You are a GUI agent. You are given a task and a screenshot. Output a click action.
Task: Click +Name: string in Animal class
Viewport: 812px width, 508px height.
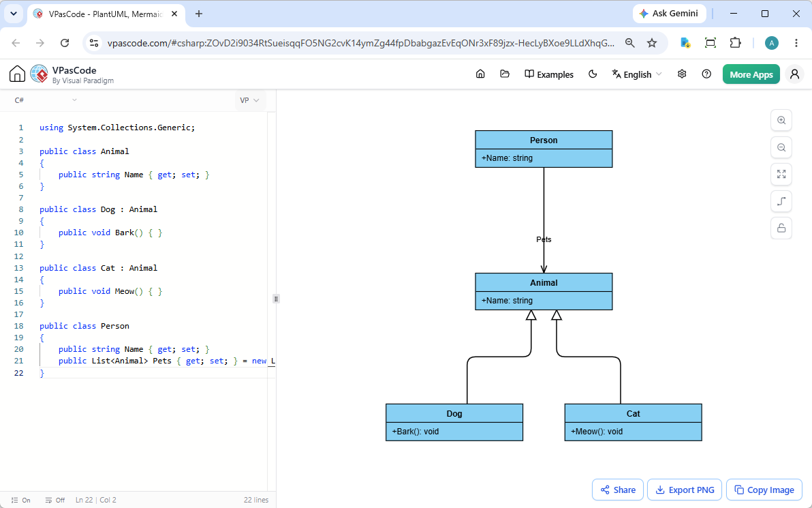[x=507, y=301]
